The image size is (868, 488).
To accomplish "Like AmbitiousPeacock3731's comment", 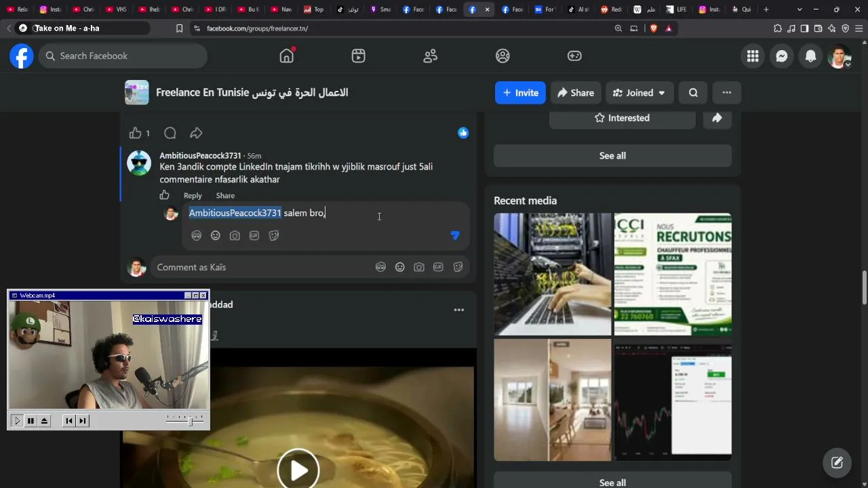I will (164, 195).
